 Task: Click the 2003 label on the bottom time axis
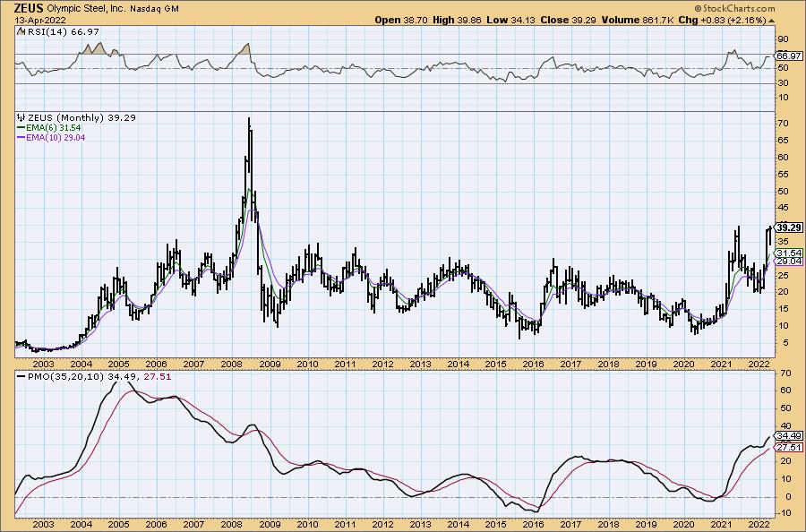pos(43,525)
